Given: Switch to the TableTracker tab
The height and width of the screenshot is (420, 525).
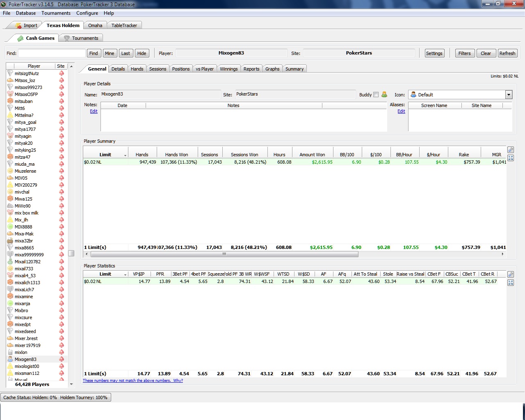Looking at the screenshot, I should [x=124, y=25].
